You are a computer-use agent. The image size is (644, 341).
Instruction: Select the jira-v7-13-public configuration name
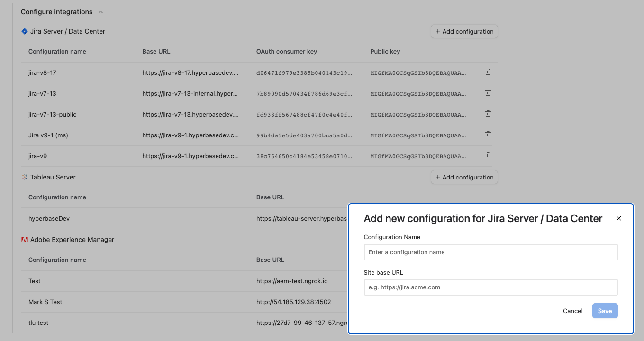pos(53,115)
